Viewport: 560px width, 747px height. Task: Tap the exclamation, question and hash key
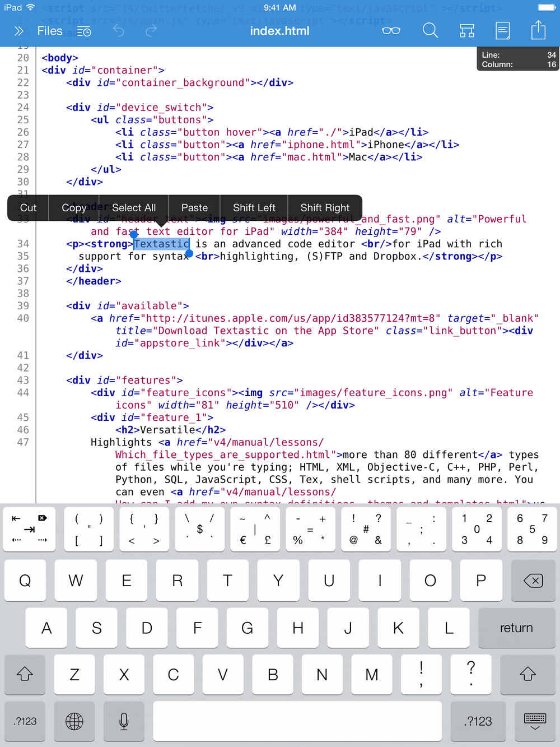[x=366, y=530]
